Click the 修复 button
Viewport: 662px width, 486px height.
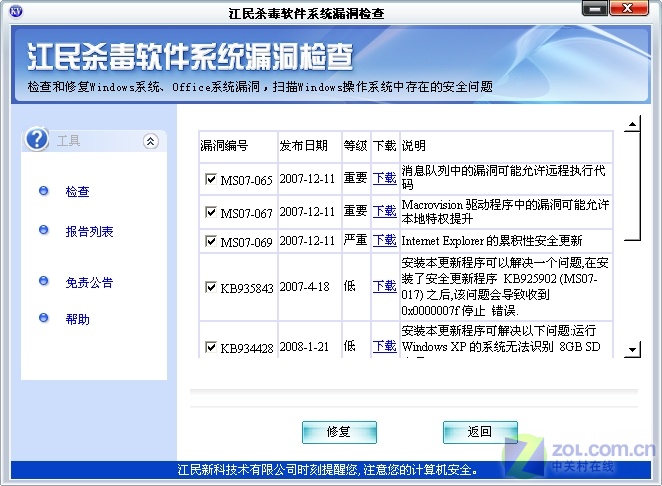[339, 432]
